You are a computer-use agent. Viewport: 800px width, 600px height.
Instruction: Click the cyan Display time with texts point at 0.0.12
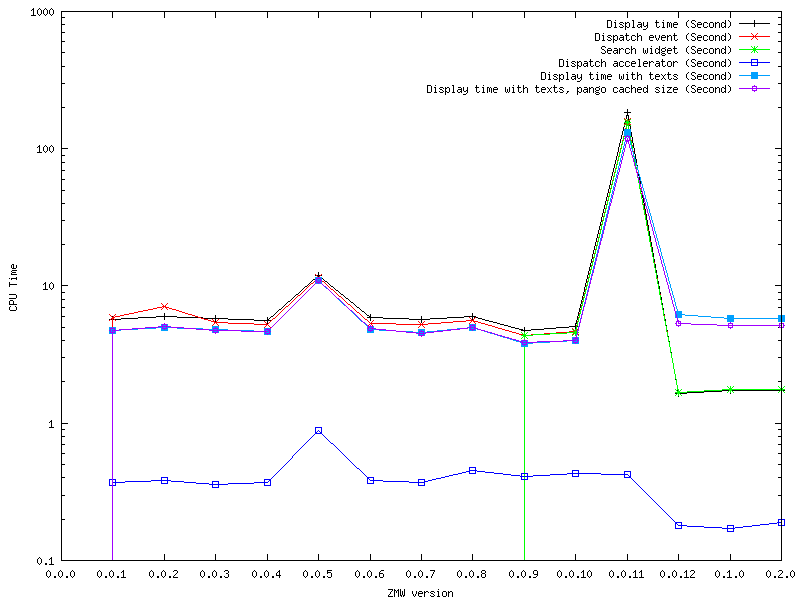click(678, 315)
